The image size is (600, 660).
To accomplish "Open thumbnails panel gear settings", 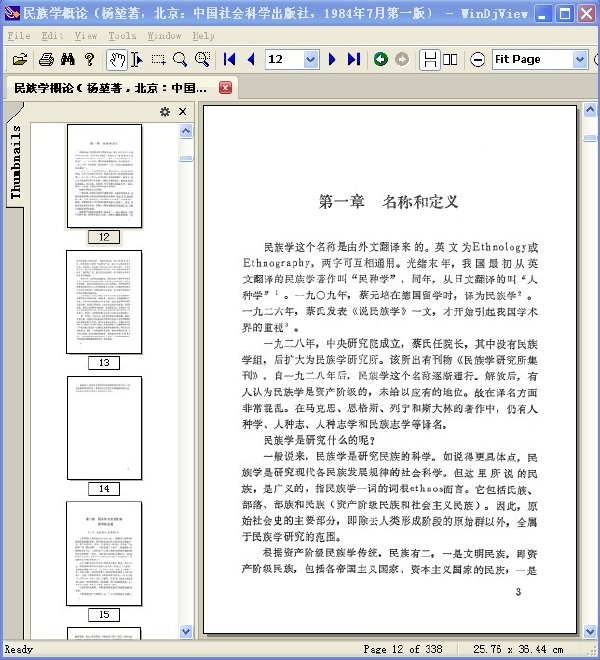I will (165, 112).
